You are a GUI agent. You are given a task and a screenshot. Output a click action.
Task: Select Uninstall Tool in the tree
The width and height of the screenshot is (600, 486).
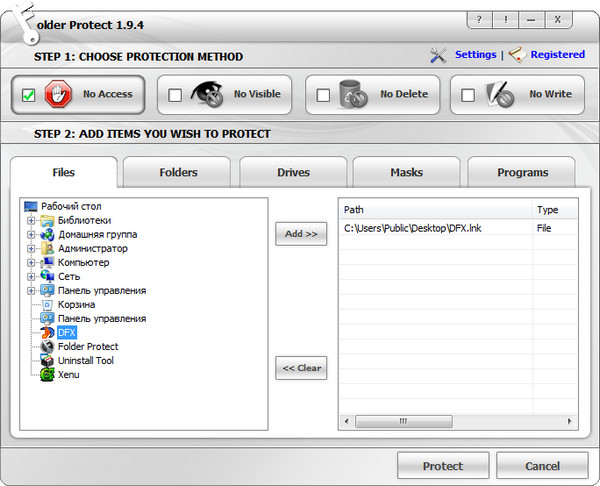[86, 360]
